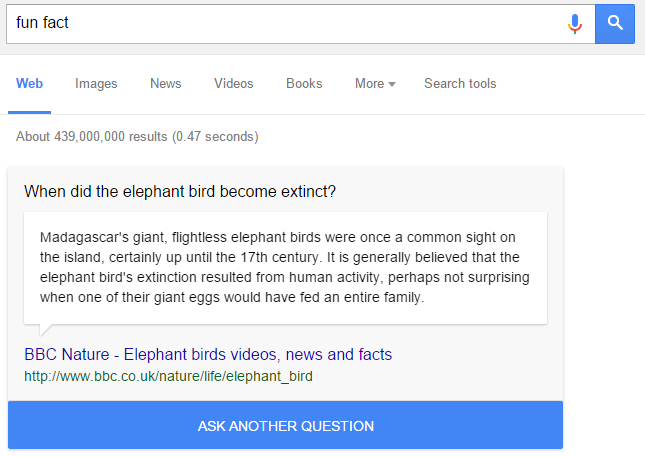
Task: Show the Books results tab
Action: [x=304, y=84]
